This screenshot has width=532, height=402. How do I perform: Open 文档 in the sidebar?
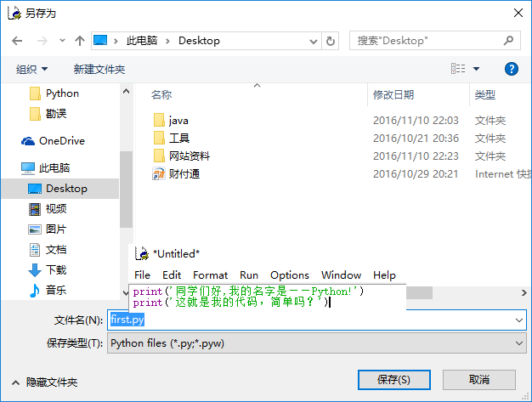click(x=48, y=250)
